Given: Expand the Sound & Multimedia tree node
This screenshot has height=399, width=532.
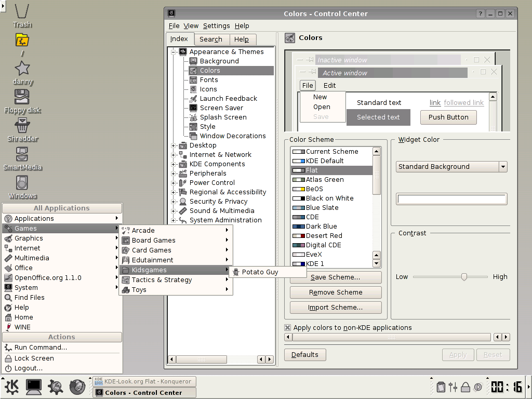Looking at the screenshot, I should pos(174,211).
